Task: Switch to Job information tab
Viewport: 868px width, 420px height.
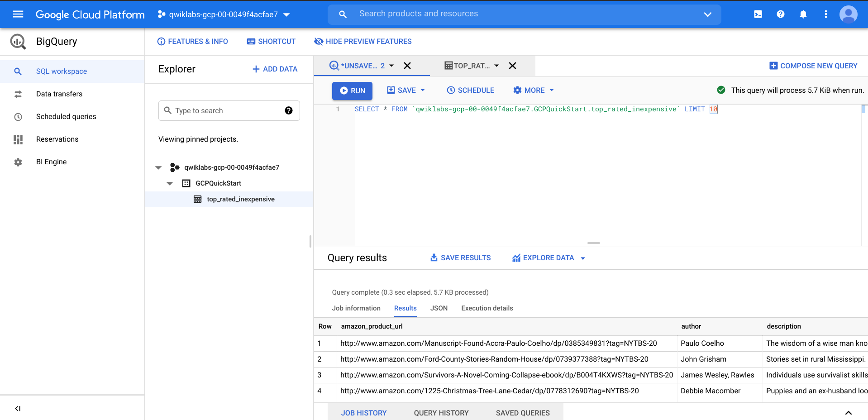Action: tap(356, 308)
